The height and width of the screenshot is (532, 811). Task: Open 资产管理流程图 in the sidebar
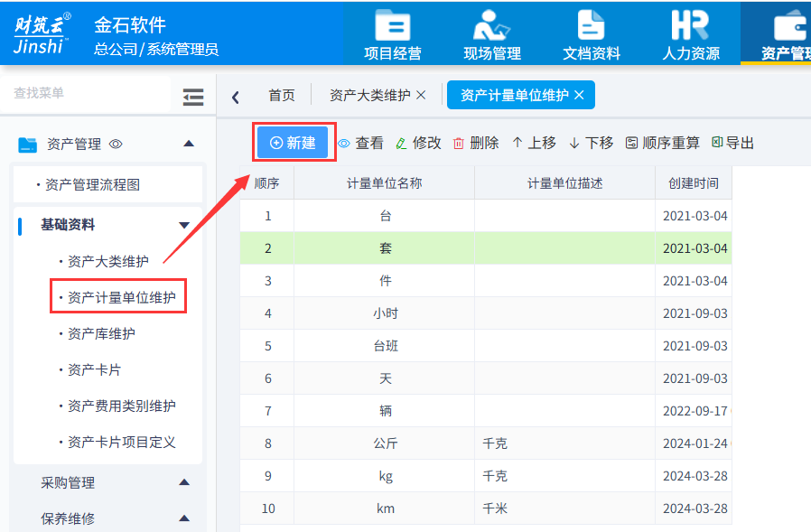[x=93, y=185]
